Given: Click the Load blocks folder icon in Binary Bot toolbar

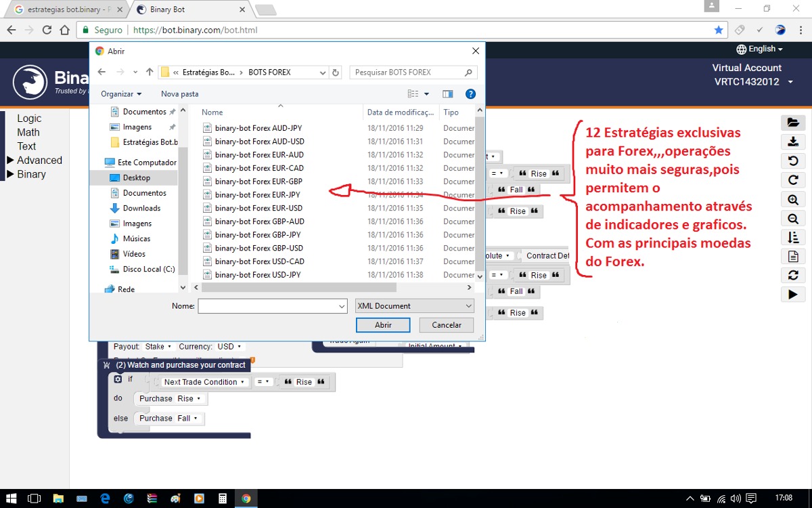Looking at the screenshot, I should [x=793, y=123].
